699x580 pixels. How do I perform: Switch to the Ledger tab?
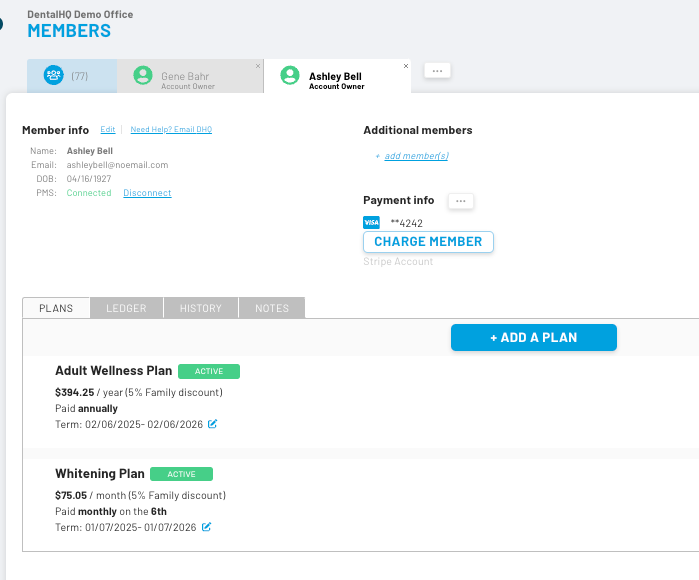pyautogui.click(x=127, y=308)
